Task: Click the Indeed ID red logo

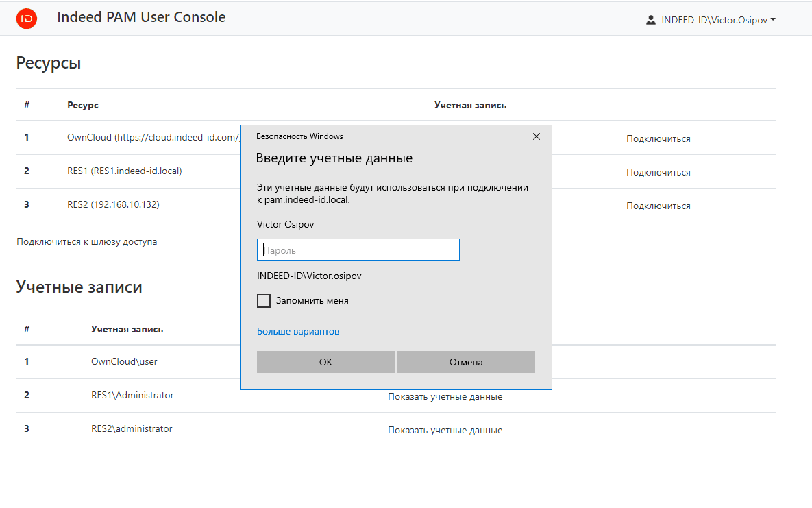Action: (27, 19)
